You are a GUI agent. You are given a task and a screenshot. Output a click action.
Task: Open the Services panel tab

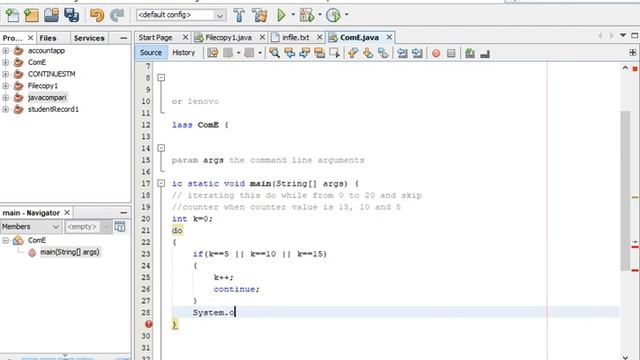(89, 38)
